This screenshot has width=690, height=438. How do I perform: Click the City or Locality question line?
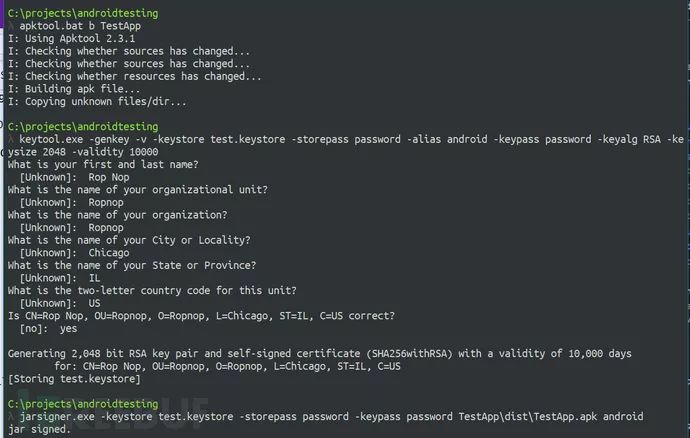point(128,240)
